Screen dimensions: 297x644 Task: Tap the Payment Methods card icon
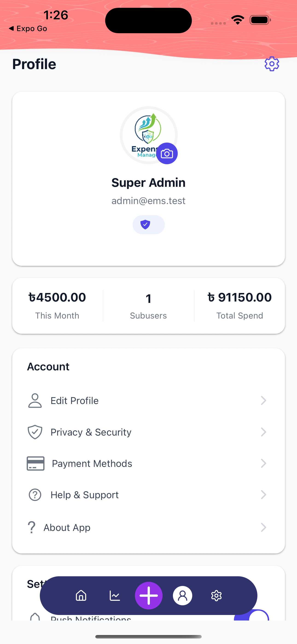35,463
